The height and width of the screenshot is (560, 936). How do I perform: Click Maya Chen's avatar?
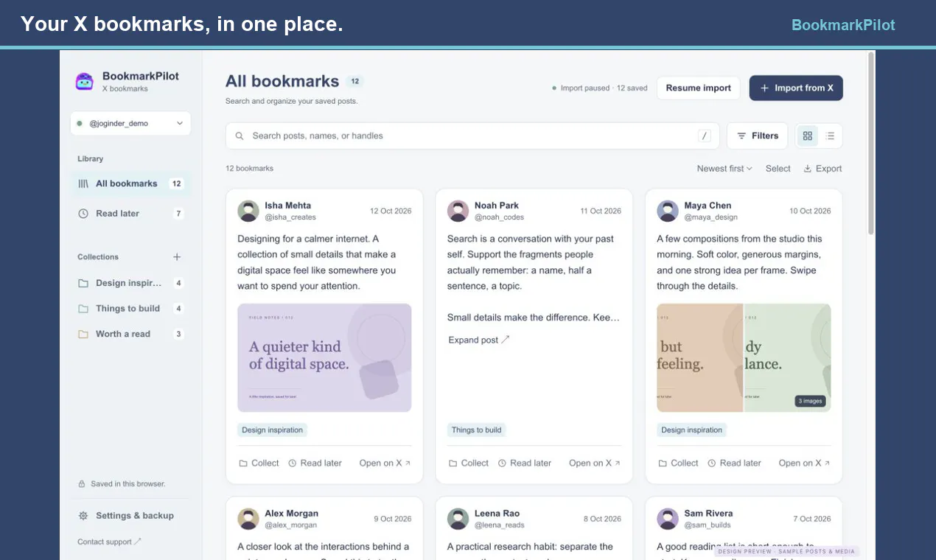pyautogui.click(x=668, y=211)
